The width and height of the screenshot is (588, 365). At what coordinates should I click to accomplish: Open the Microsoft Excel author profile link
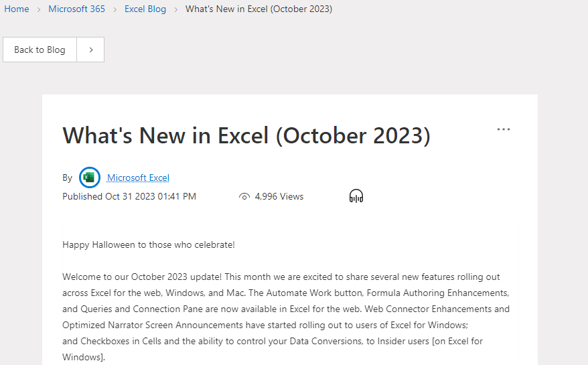[138, 177]
